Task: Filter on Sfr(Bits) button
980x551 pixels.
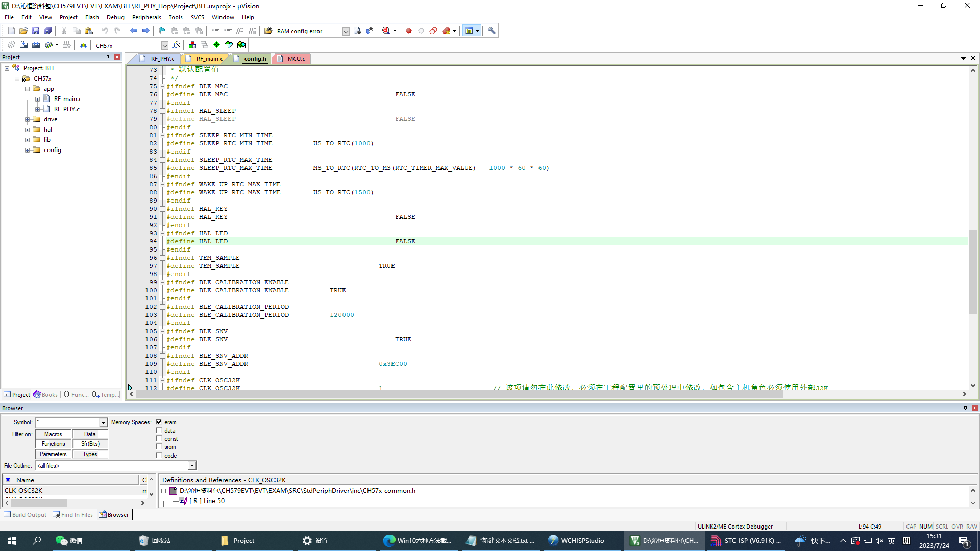Action: [x=90, y=444]
